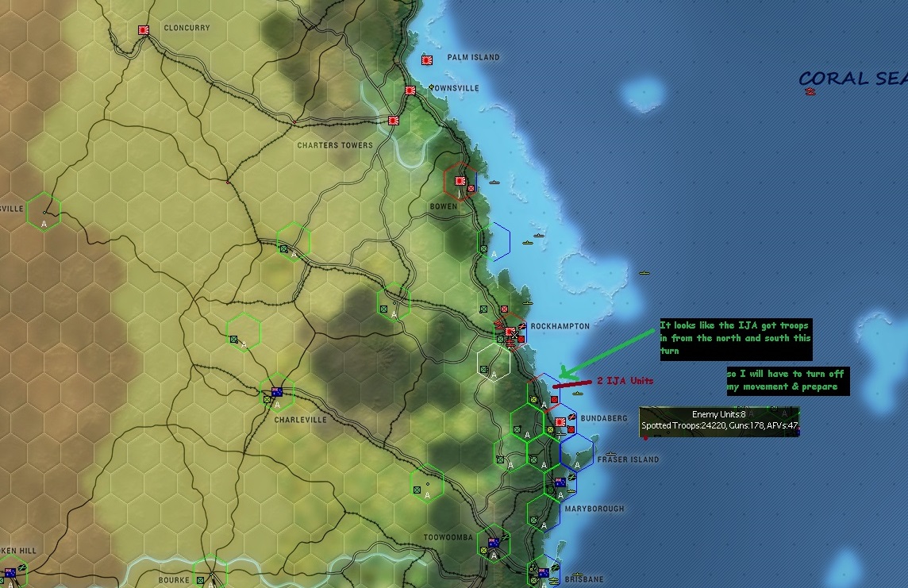
Task: Select ship icon east of Bundaberg's northern hex
Action: (x=577, y=394)
